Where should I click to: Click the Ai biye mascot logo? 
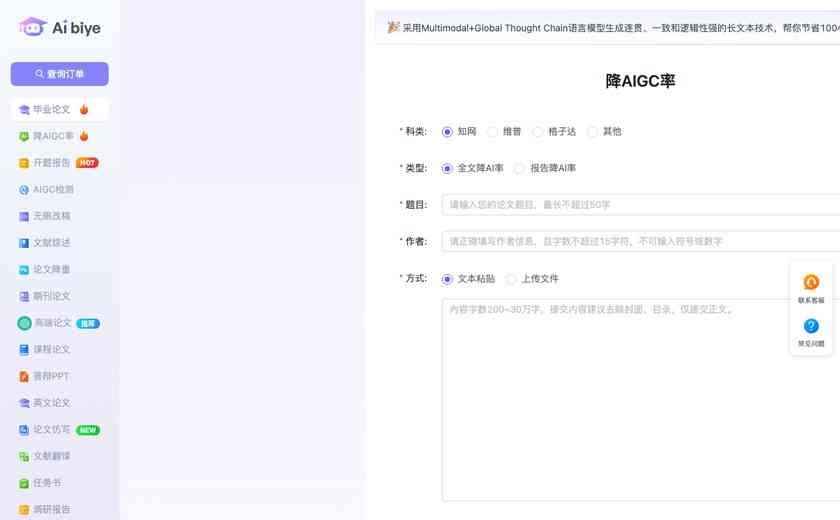point(32,27)
